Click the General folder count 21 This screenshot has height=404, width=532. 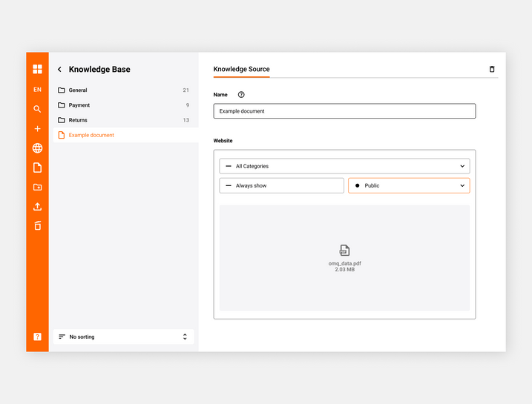(185, 90)
